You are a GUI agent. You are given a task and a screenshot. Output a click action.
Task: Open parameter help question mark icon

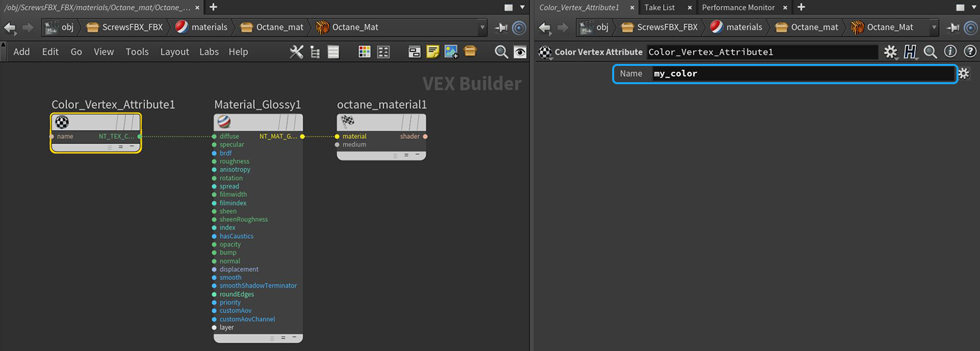click(970, 52)
